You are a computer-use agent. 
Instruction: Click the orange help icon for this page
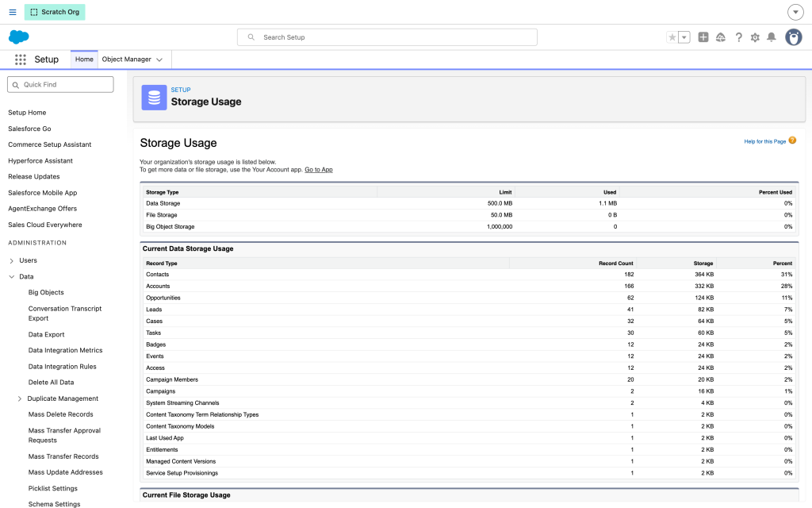(792, 140)
